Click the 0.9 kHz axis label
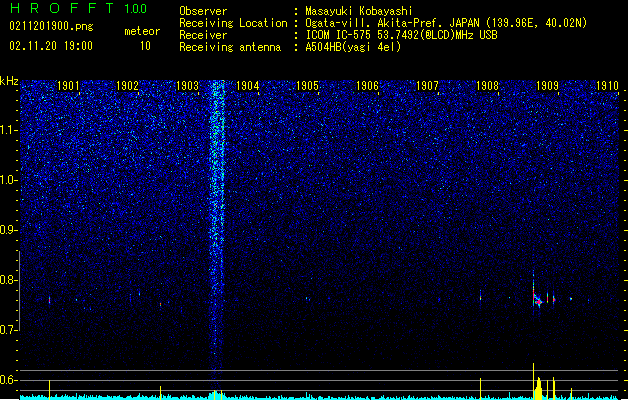 point(9,230)
